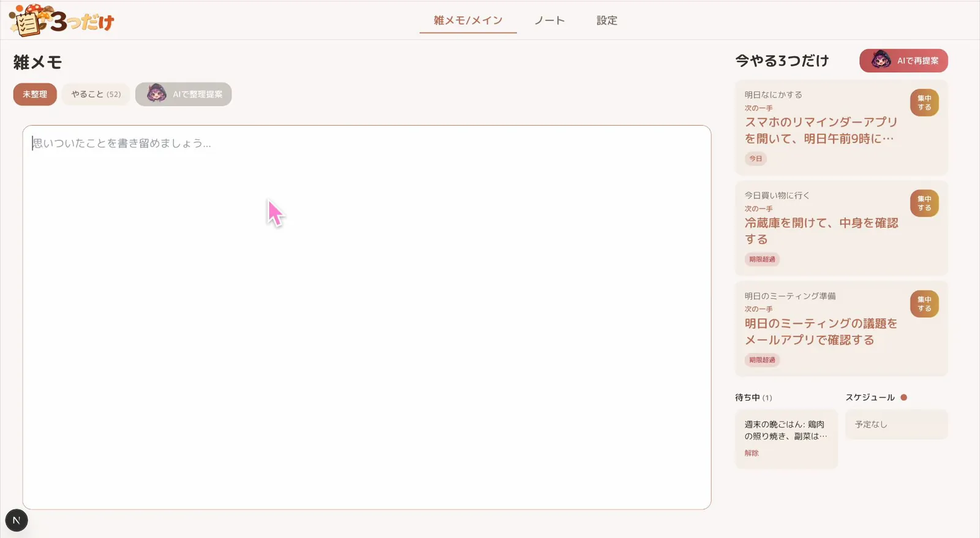
Task: Click into the memo text area
Action: (367, 317)
